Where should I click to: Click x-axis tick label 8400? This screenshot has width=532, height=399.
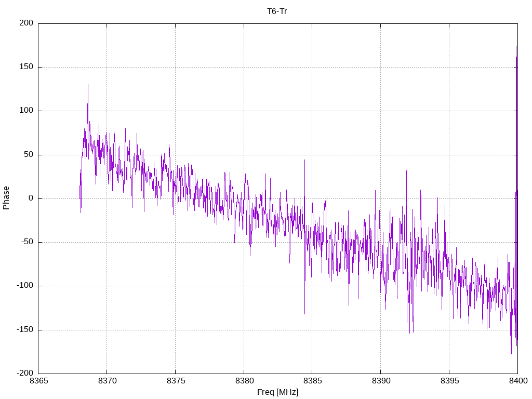(518, 381)
